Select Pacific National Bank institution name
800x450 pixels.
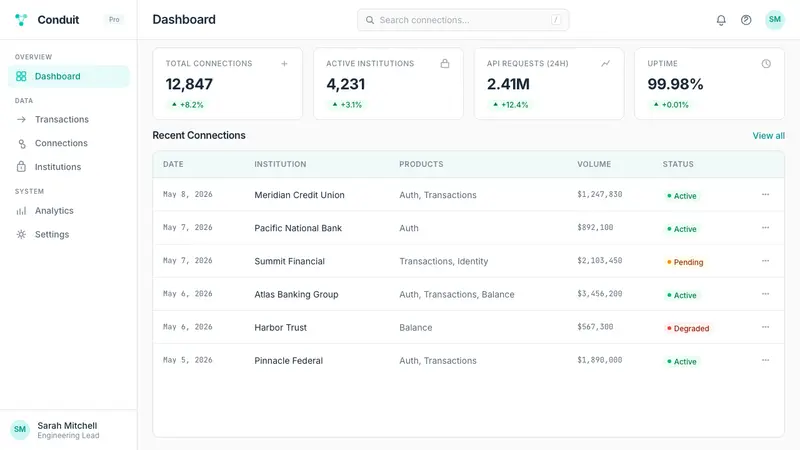(298, 228)
